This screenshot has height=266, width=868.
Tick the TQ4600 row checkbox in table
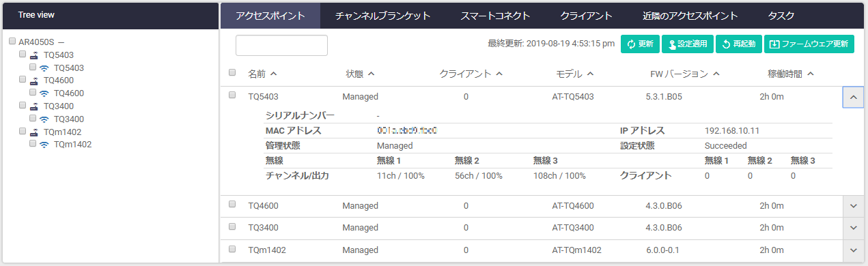pos(232,204)
